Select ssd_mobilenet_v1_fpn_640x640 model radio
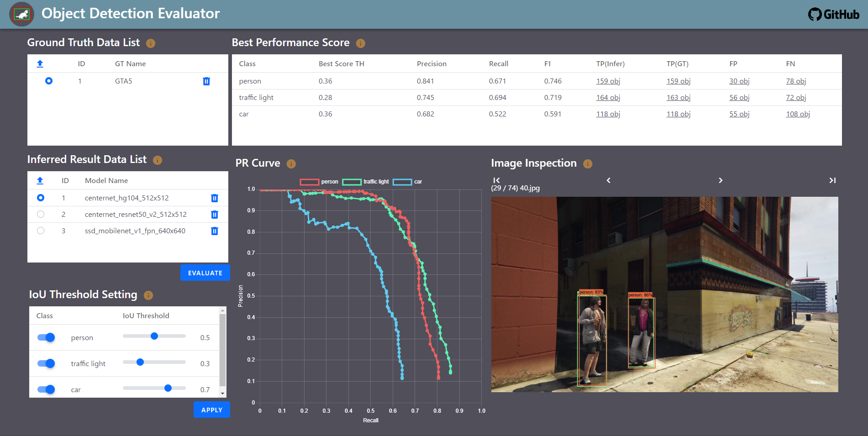This screenshot has width=868, height=436. pyautogui.click(x=41, y=231)
